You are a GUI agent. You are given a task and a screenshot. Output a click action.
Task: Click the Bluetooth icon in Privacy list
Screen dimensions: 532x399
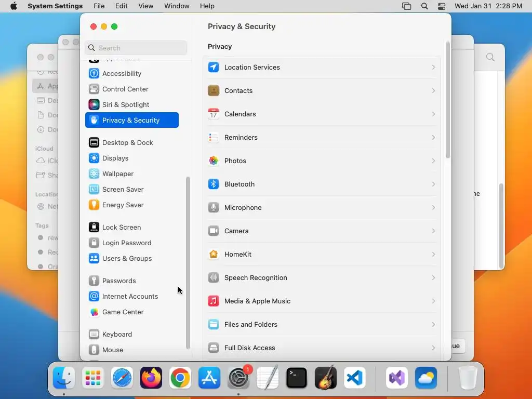(214, 184)
